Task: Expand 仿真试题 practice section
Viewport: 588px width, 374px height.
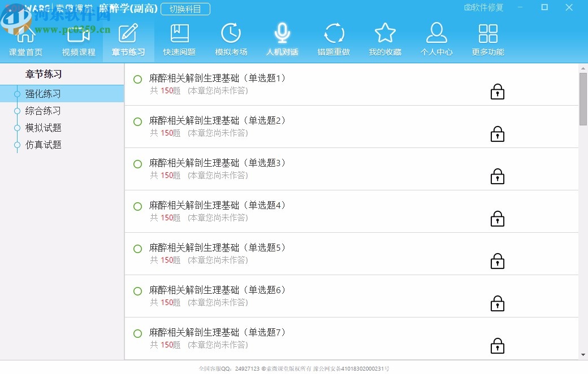Action: point(42,145)
